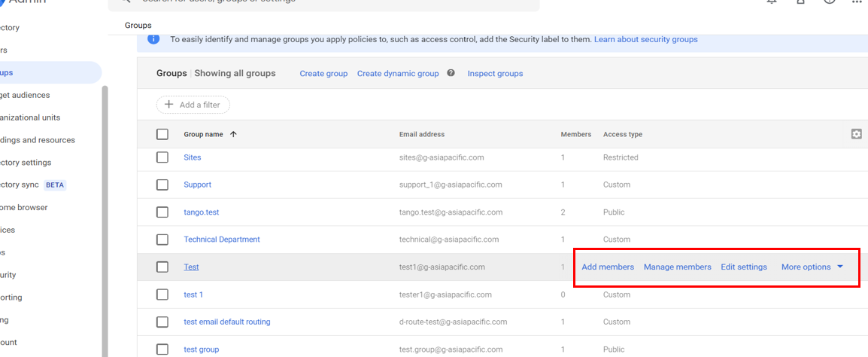Click Create group link

click(x=324, y=73)
